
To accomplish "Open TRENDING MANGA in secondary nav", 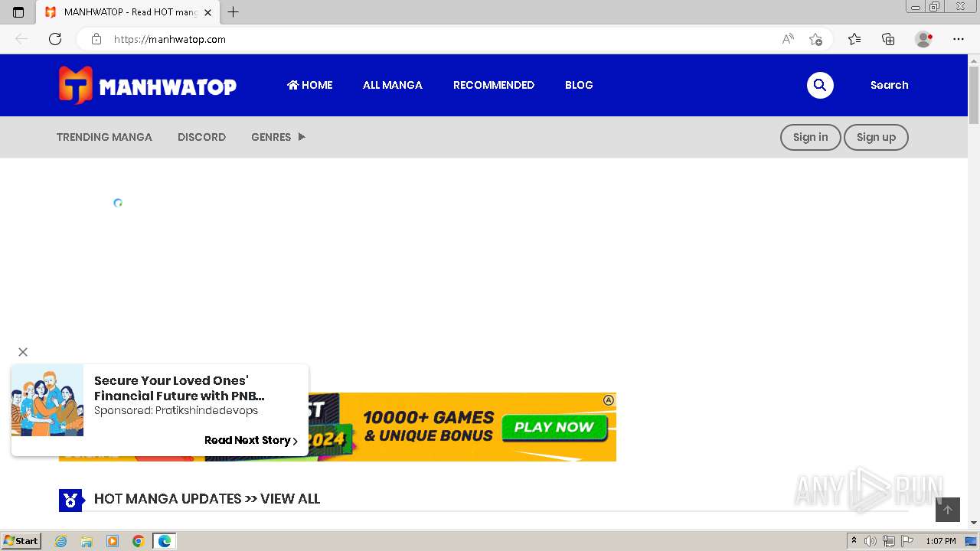I will (x=104, y=137).
